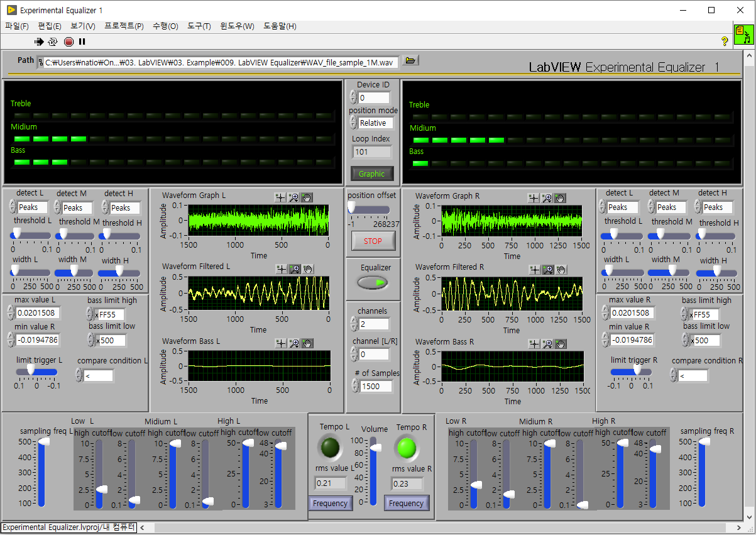Open zoom tool on Waveform Bass L
756x535 pixels.
293,343
